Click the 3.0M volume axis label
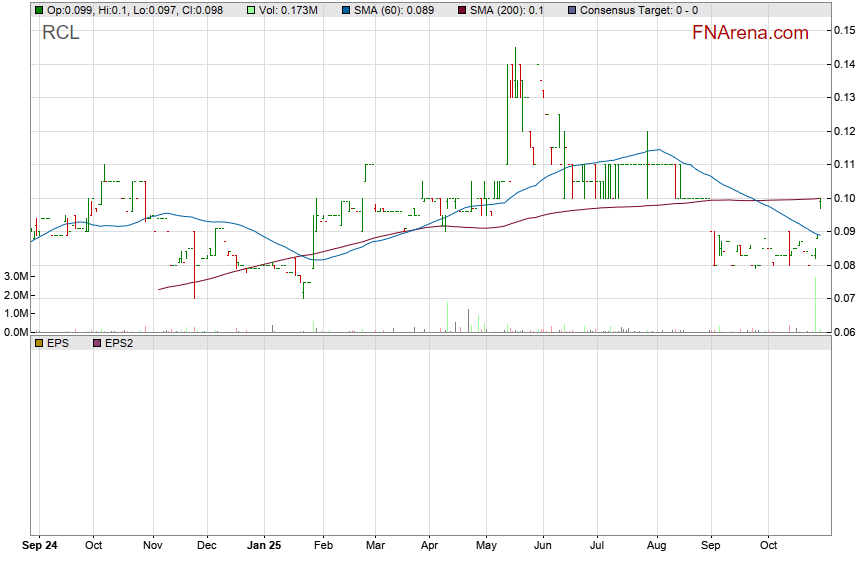The image size is (859, 566). click(16, 276)
